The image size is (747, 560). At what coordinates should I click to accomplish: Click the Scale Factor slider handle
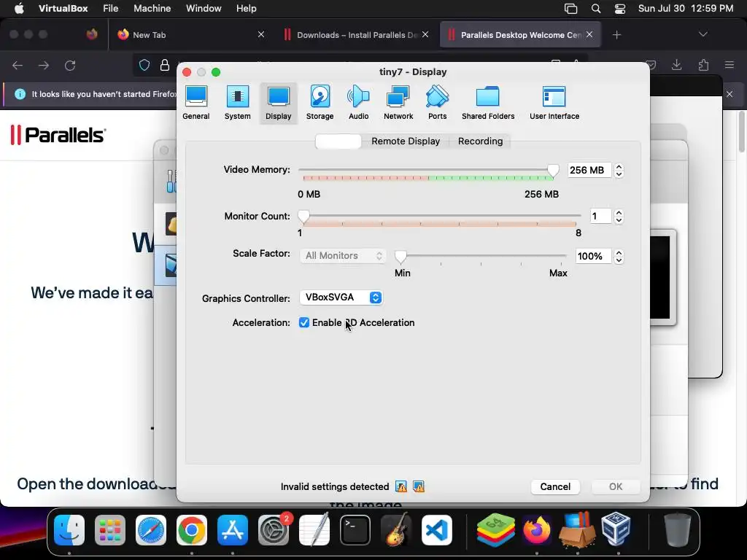400,257
